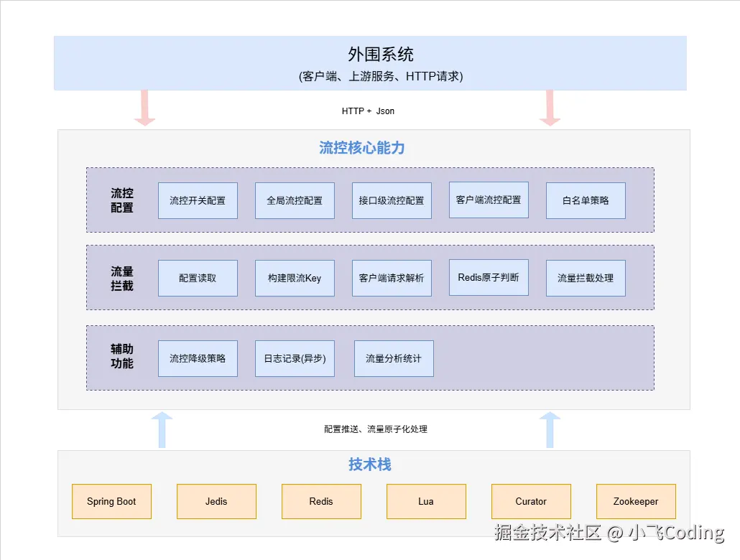Screen dimensions: 740x560
Task: Select the Redis原子判断 module
Action: click(x=489, y=278)
